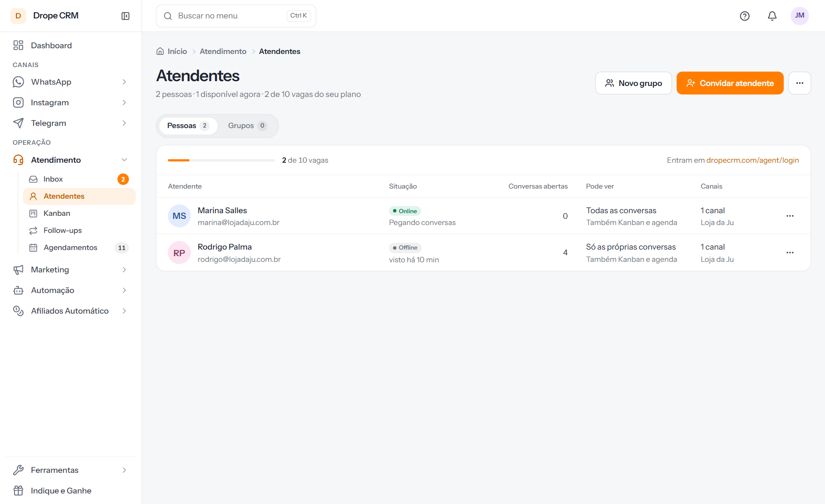Open the notifications bell

[772, 16]
